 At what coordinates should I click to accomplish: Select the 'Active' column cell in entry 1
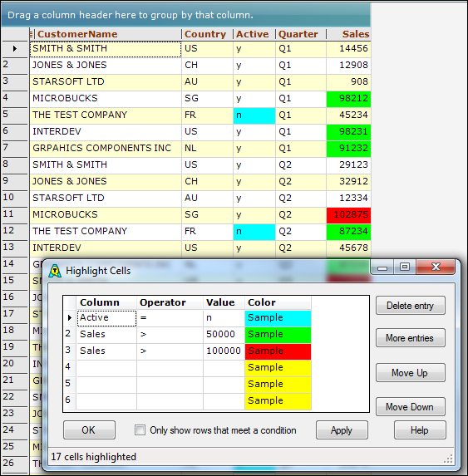pos(106,318)
